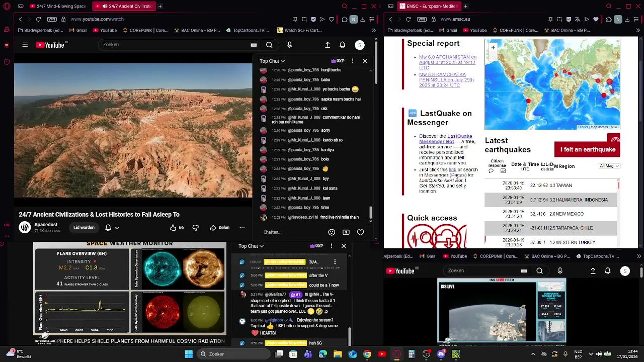The height and width of the screenshot is (362, 644).
Task: Open Windows Start menu
Action: (188, 354)
